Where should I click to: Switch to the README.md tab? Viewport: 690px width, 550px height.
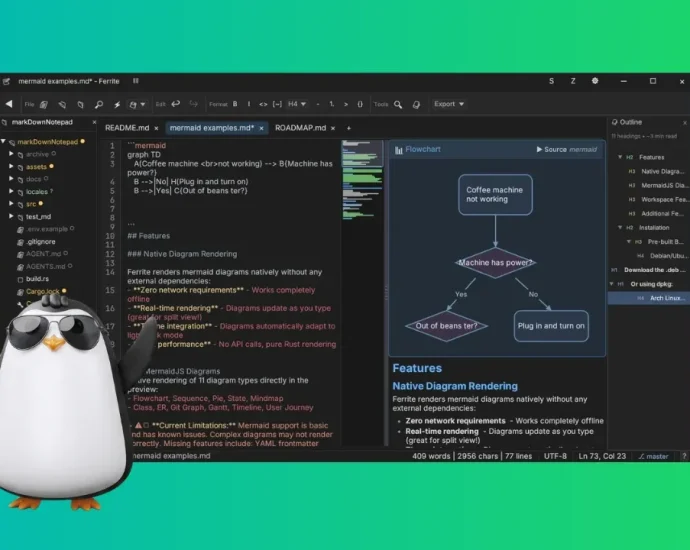tap(127, 128)
